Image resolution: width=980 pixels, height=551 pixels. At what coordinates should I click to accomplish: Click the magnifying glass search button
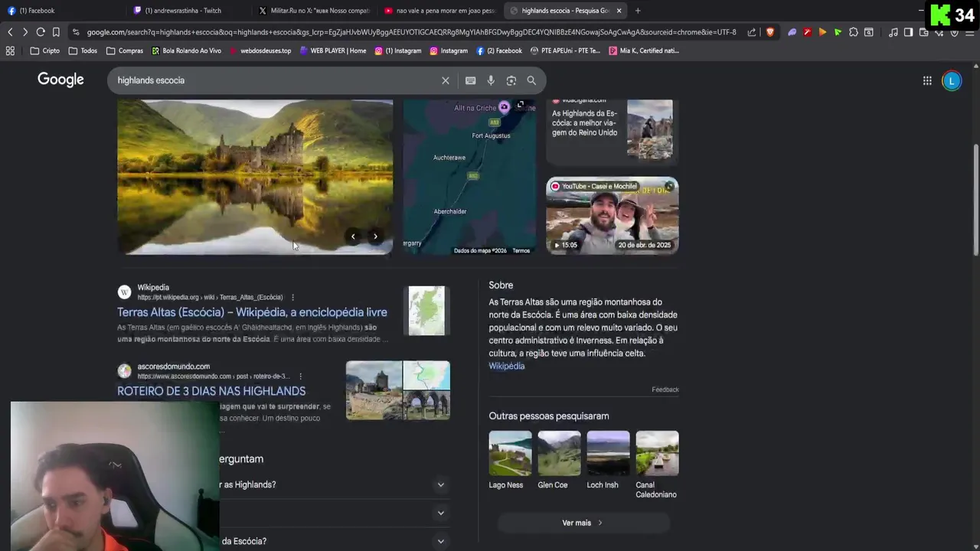[531, 80]
